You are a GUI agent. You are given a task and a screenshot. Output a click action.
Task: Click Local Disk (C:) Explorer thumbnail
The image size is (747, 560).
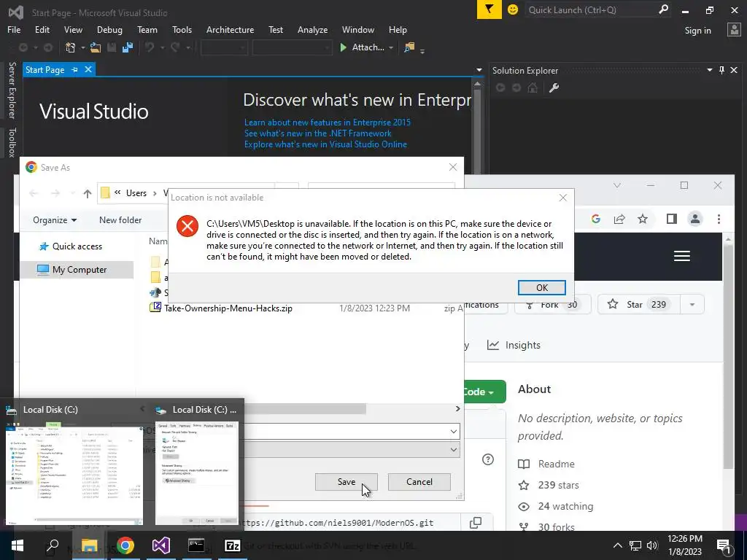point(74,472)
